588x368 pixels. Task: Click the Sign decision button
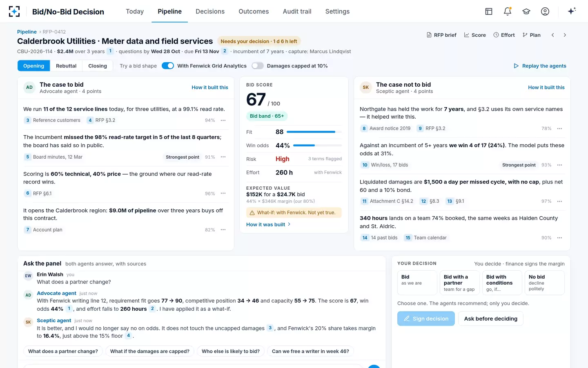[426, 319]
